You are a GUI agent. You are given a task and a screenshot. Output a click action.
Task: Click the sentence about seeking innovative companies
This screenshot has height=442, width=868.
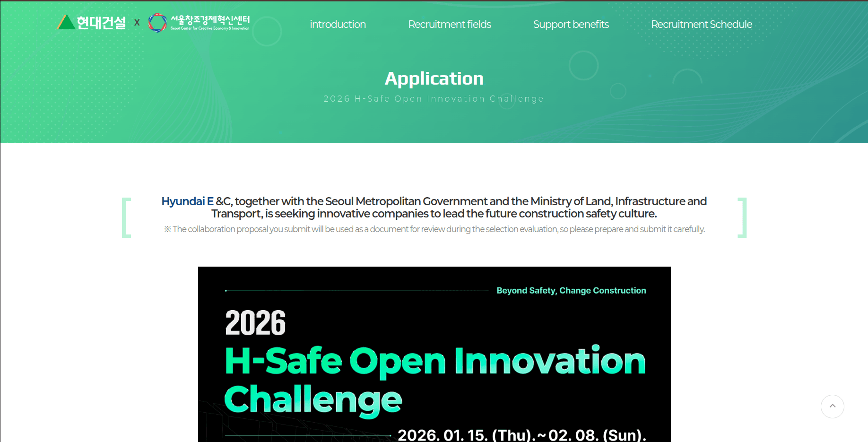click(434, 208)
